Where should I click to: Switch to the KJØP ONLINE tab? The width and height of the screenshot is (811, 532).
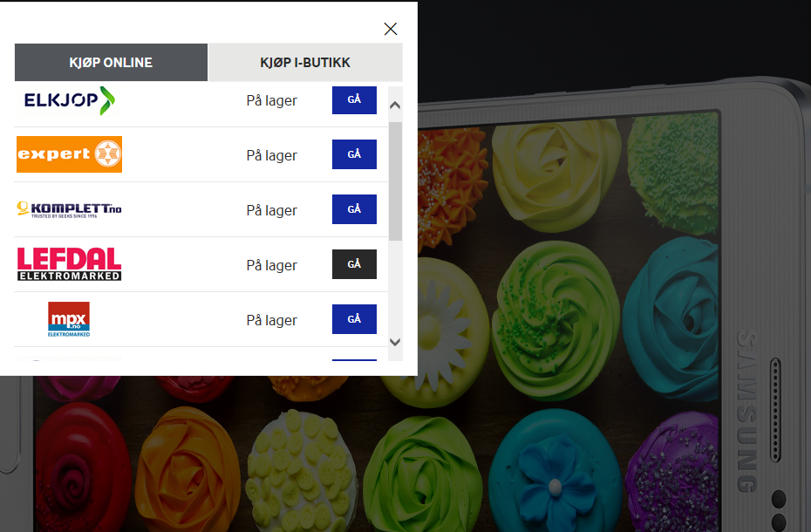point(112,63)
